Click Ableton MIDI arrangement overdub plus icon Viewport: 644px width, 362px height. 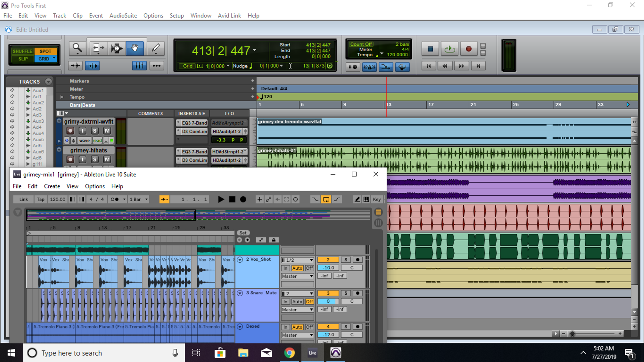pos(259,199)
